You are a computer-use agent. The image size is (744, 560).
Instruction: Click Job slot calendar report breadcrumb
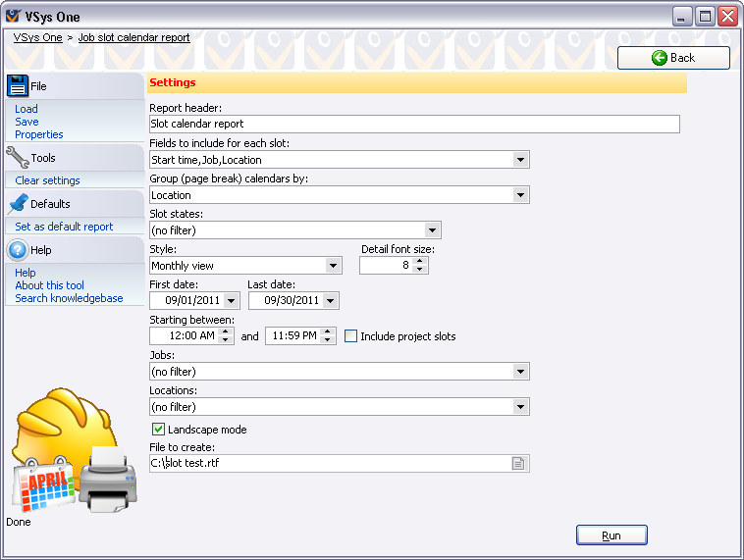coord(133,37)
